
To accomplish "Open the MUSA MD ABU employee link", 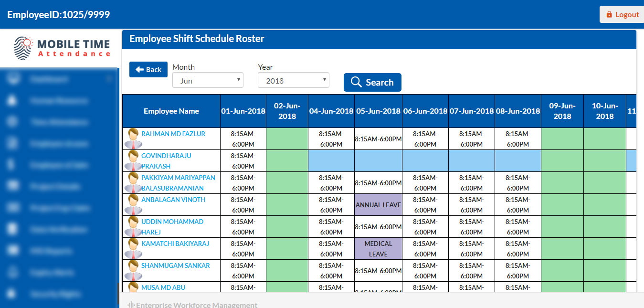I will coord(163,287).
